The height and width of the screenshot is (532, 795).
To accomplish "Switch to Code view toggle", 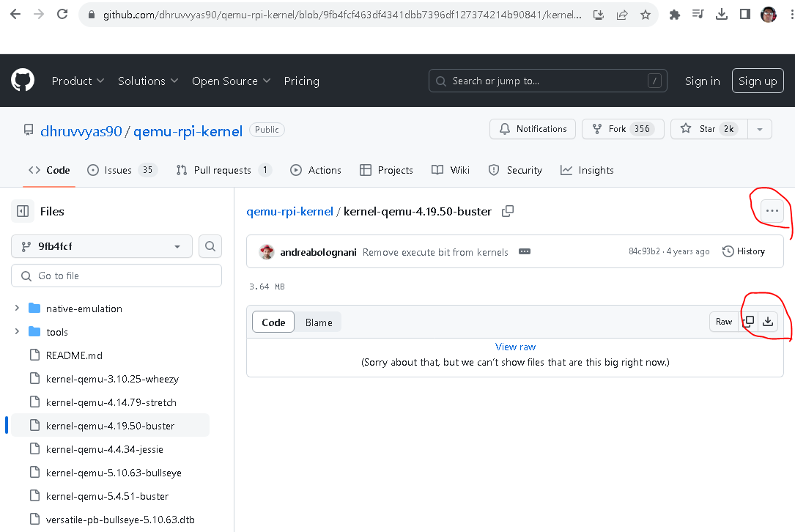I will pos(273,322).
